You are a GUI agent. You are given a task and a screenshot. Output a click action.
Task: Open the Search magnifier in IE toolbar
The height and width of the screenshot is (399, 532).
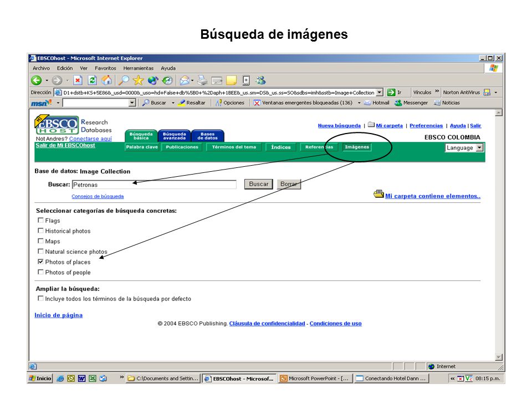pyautogui.click(x=124, y=80)
